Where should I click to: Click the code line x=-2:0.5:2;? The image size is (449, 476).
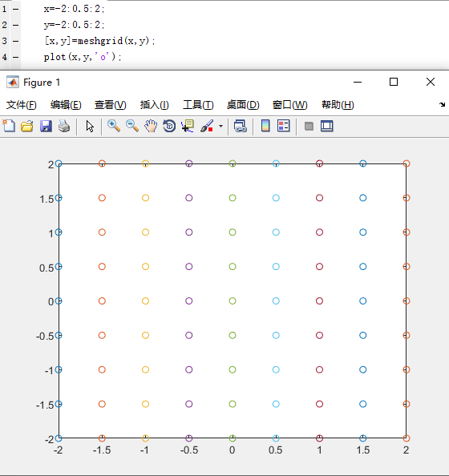pyautogui.click(x=74, y=9)
